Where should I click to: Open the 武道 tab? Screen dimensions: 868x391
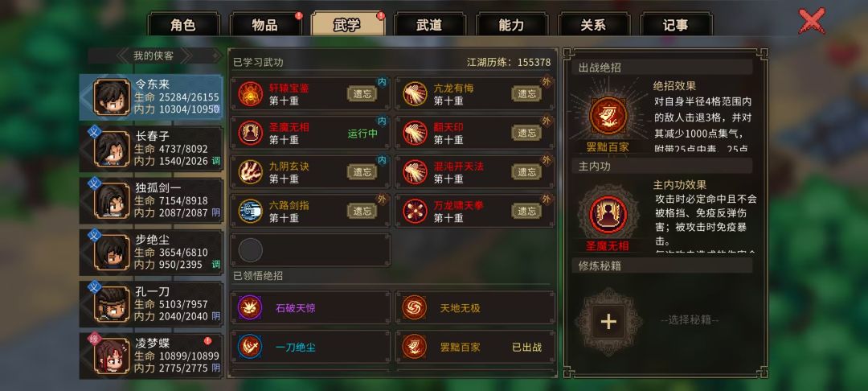[429, 25]
